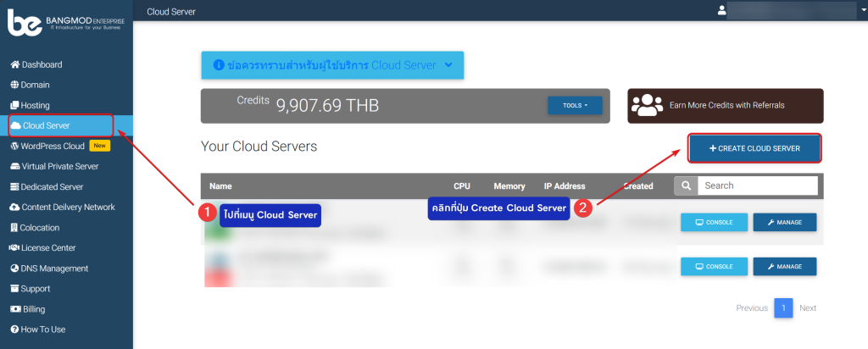Go to Hosting section

[x=35, y=105]
